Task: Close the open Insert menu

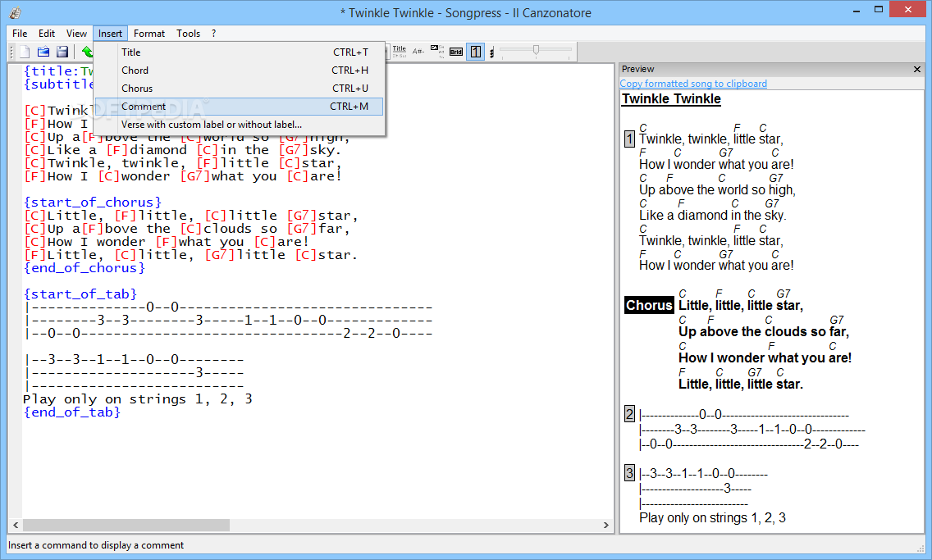Action: pos(111,34)
